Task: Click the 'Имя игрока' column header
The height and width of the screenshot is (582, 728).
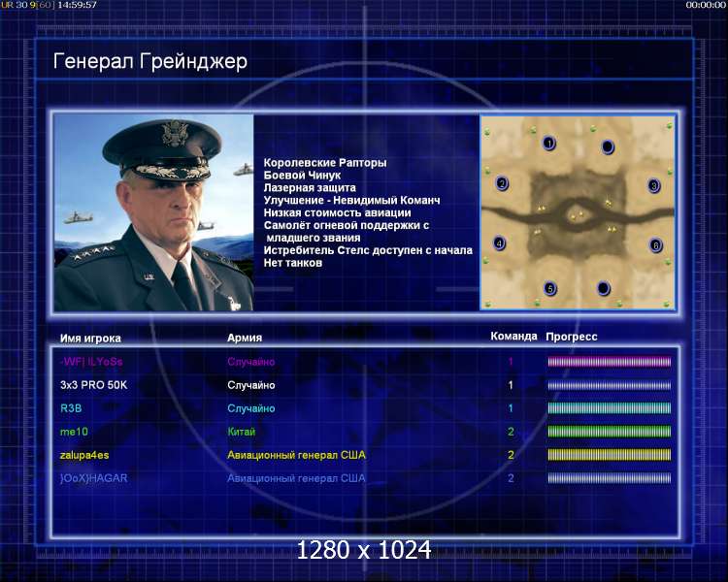Action: [x=90, y=339]
